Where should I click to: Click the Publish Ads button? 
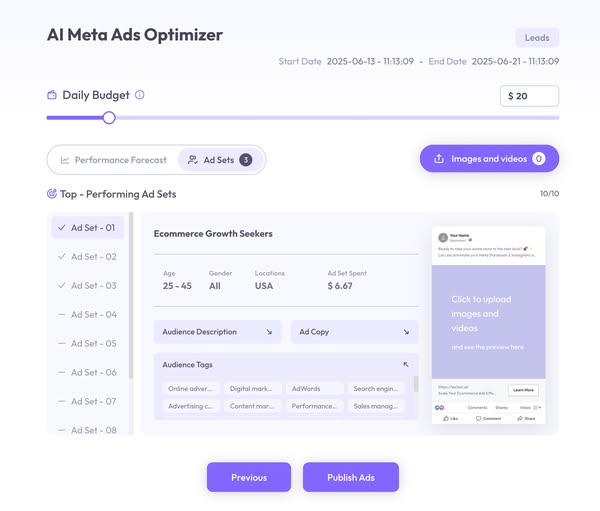350,477
